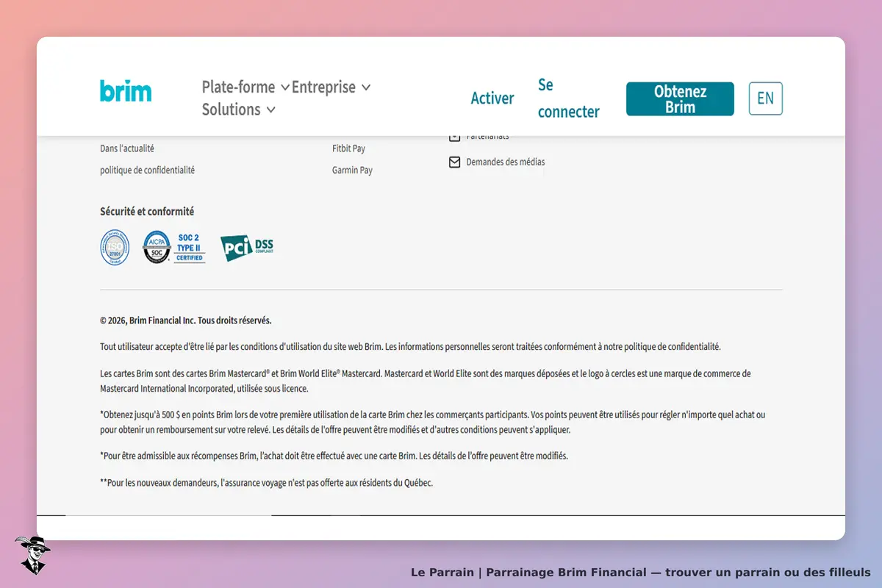Image resolution: width=882 pixels, height=588 pixels.
Task: Open the ISO 27001 certification badge
Action: pos(115,248)
